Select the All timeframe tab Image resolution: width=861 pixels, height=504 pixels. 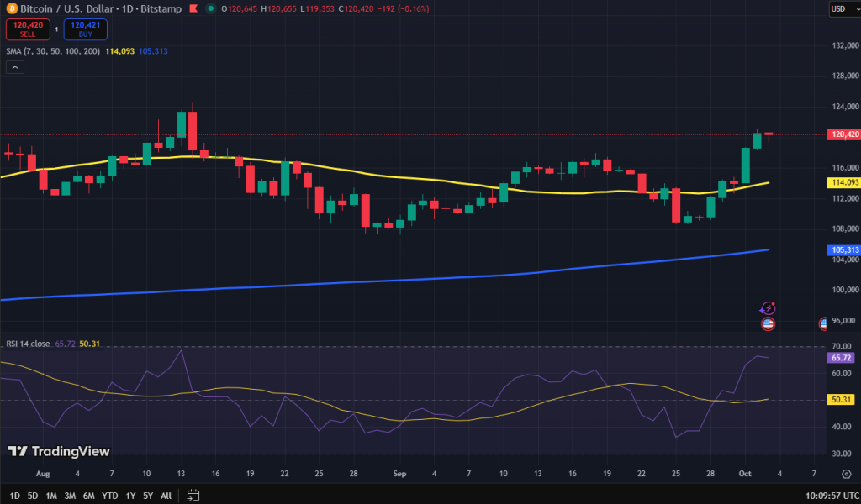166,496
